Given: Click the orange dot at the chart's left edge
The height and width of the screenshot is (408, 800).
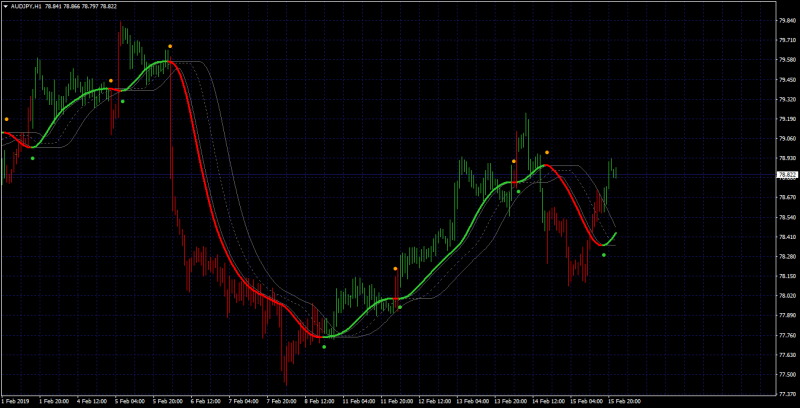Looking at the screenshot, I should click(x=7, y=119).
